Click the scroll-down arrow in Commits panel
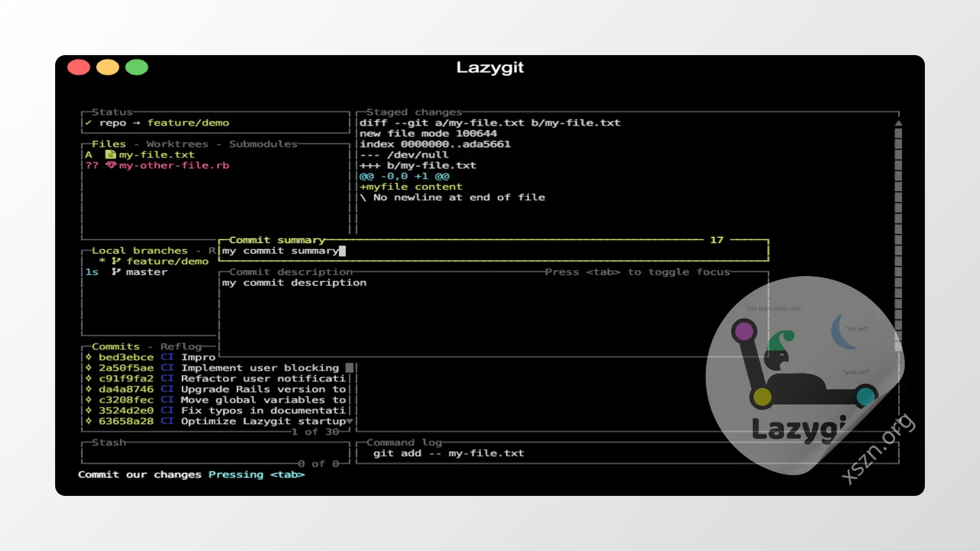 coord(350,421)
